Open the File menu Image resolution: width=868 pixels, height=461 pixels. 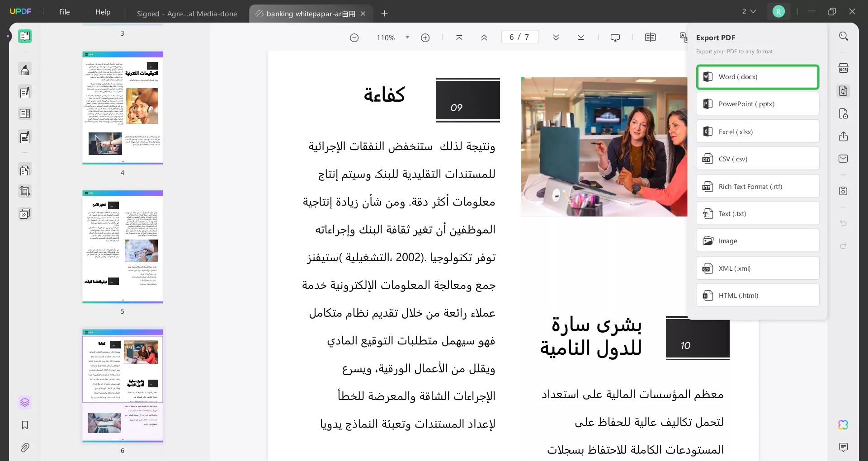pyautogui.click(x=65, y=12)
